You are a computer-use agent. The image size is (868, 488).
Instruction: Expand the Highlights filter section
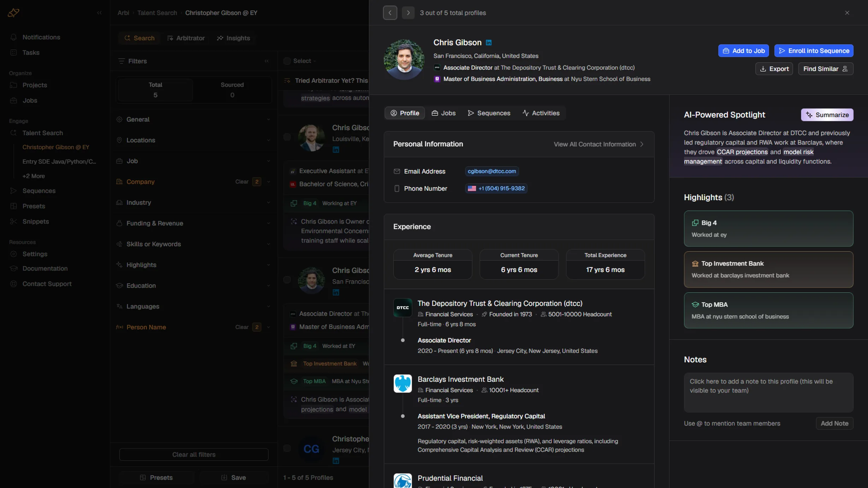[194, 265]
